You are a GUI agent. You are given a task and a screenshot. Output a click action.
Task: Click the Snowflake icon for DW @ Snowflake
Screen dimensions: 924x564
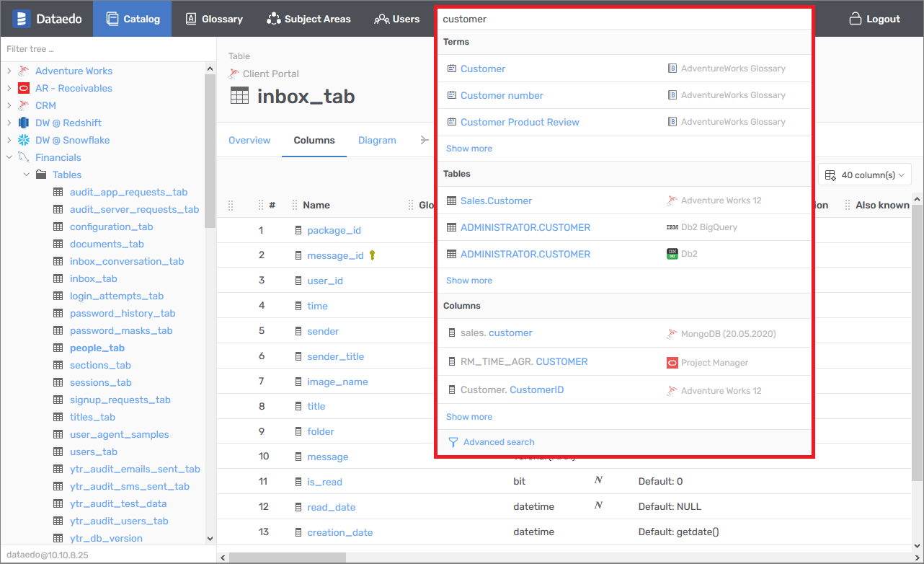click(24, 140)
